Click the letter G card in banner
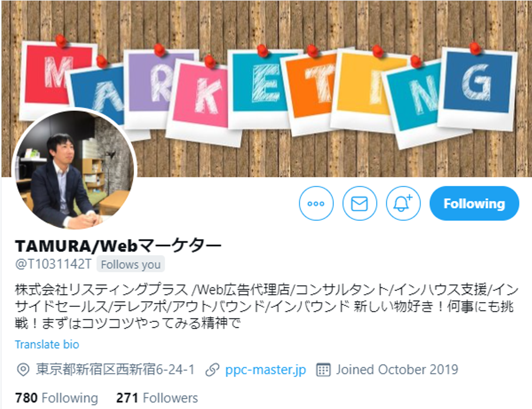The height and width of the screenshot is (409, 532). click(477, 87)
